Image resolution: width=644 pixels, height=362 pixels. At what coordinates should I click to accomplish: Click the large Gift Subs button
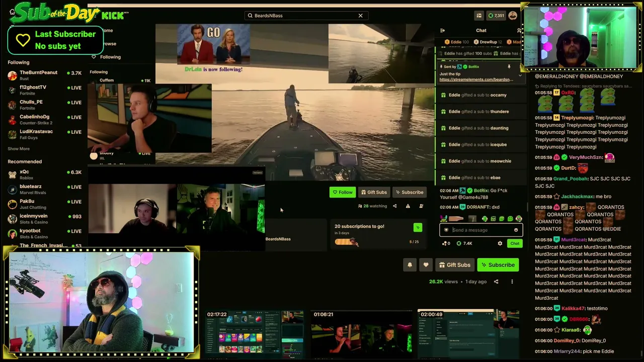[454, 265]
